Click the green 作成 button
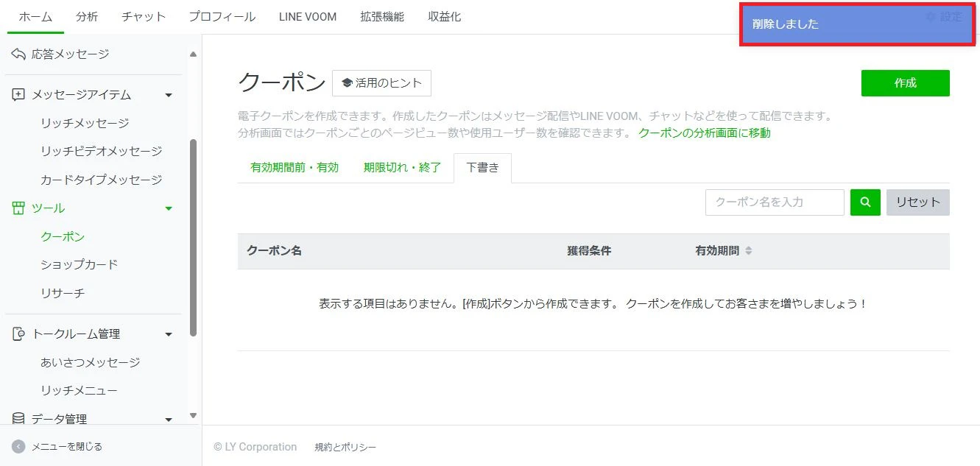This screenshot has width=980, height=466. tap(906, 83)
